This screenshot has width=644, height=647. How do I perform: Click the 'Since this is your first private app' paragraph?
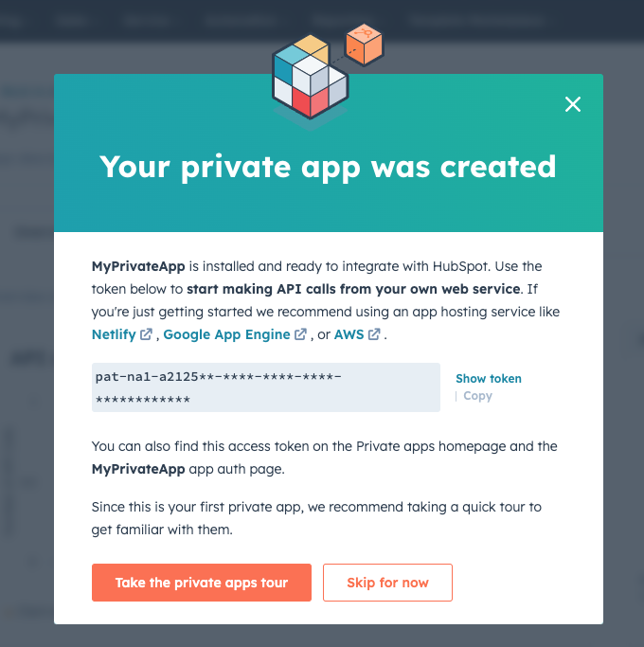(316, 518)
